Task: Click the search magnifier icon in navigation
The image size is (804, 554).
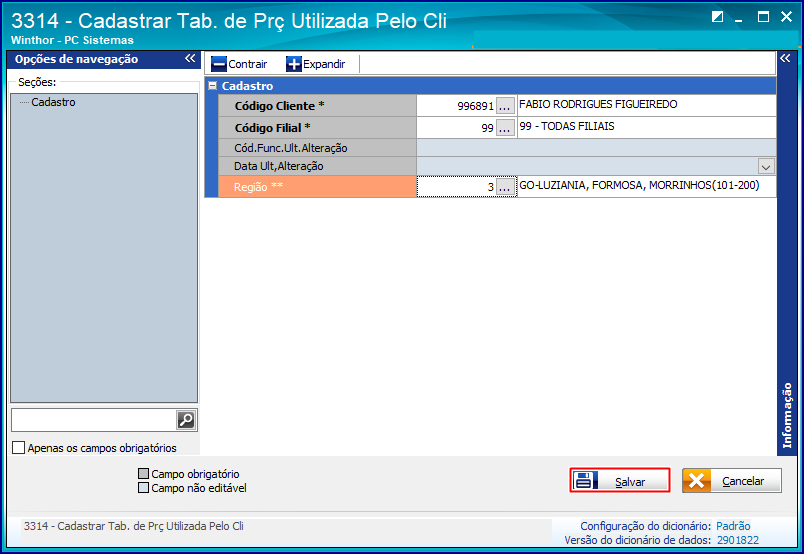Action: pos(186,420)
